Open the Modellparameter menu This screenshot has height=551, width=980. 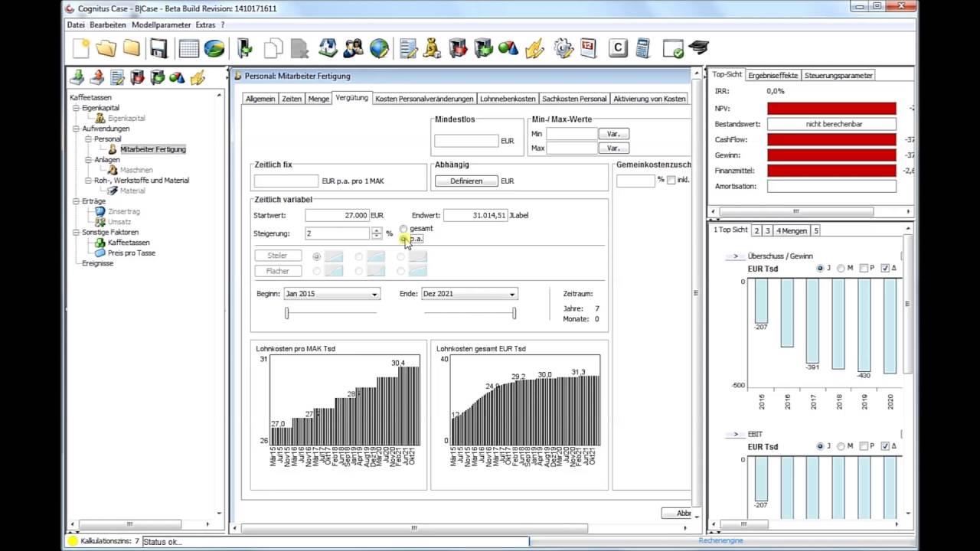click(x=161, y=24)
